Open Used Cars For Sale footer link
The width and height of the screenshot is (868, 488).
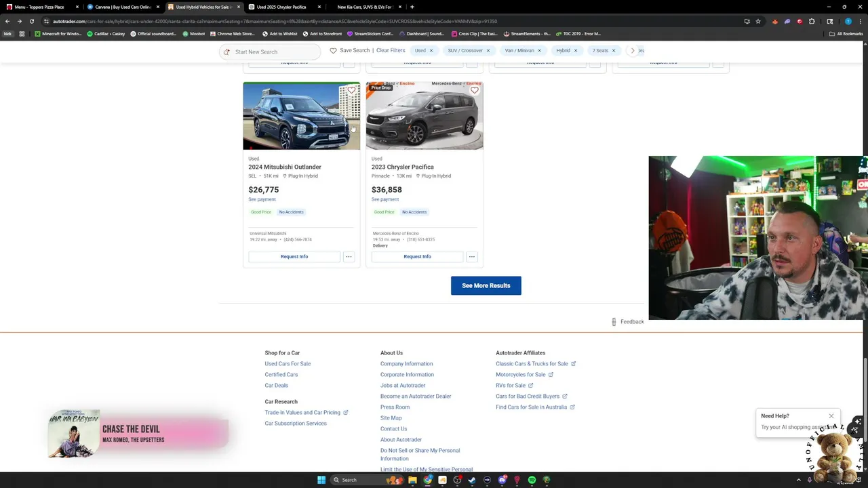[x=288, y=364]
